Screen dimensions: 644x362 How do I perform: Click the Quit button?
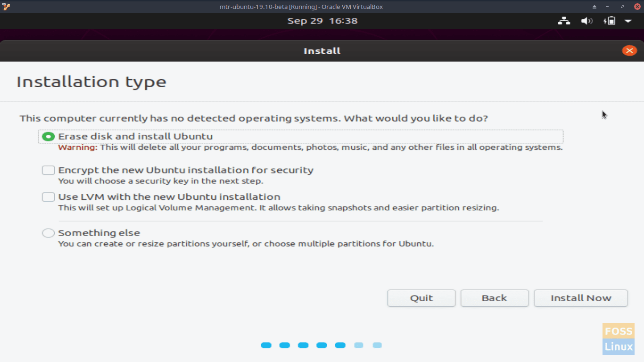coord(421,298)
